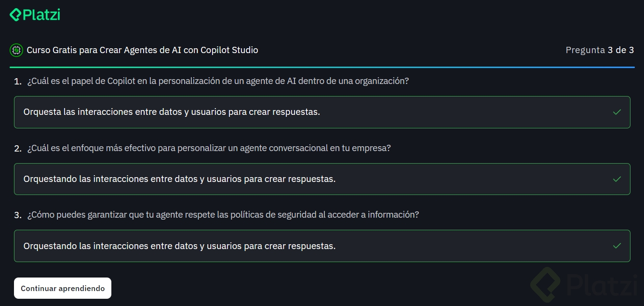Click the question about personalizing a conversational agent
The height and width of the screenshot is (306, 644).
tap(209, 148)
